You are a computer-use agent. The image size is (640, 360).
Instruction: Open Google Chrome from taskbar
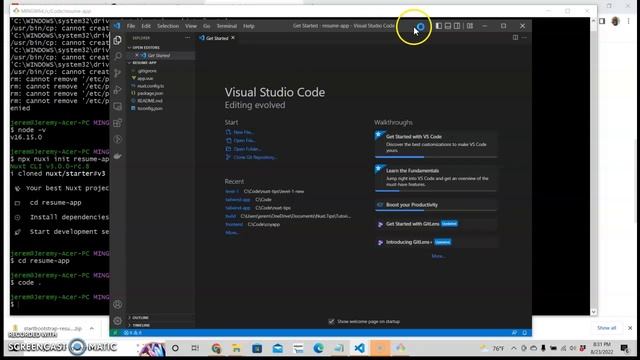click(216, 348)
